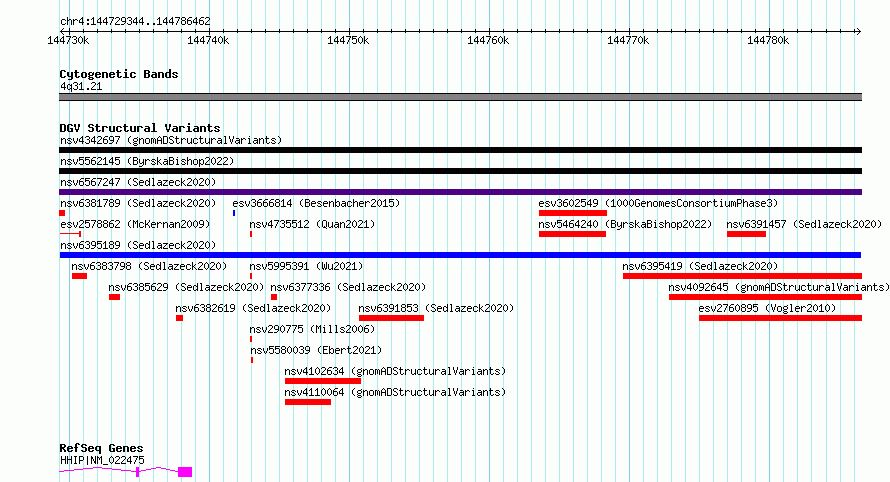Click the nsv4342697 gnomADStructuralVariants label
Image resolution: width=890 pixels, height=482 pixels.
click(171, 140)
